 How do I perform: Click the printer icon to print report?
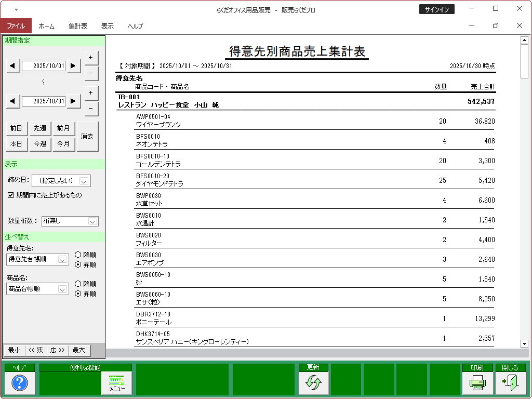pos(477,383)
